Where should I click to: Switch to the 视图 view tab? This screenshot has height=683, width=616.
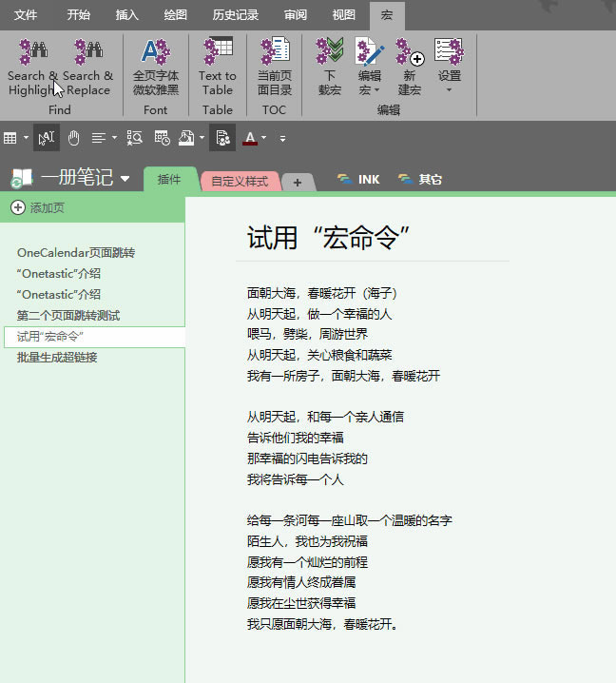[343, 15]
